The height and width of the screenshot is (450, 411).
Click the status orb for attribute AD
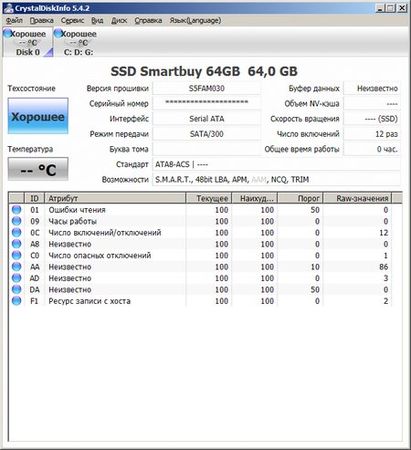[x=16, y=278]
